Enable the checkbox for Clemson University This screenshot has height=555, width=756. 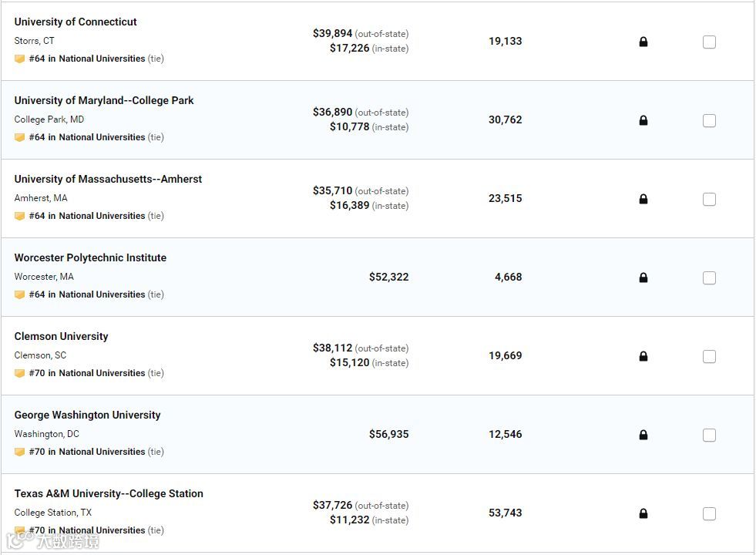(x=709, y=357)
